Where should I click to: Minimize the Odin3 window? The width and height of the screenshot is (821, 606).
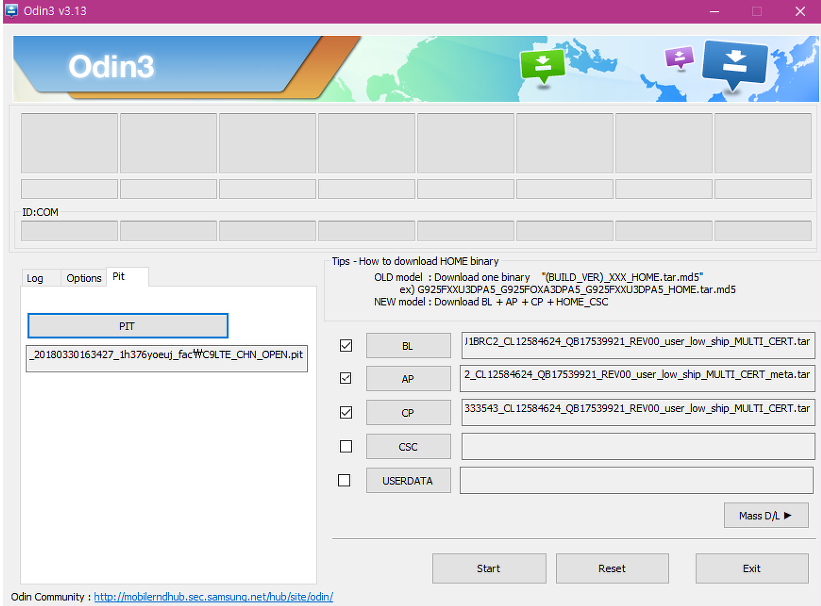pos(714,11)
